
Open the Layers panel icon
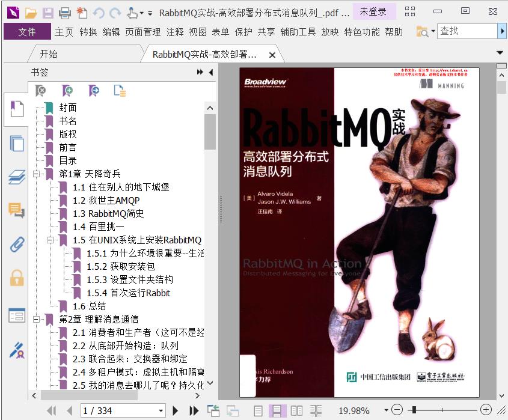tap(17, 177)
